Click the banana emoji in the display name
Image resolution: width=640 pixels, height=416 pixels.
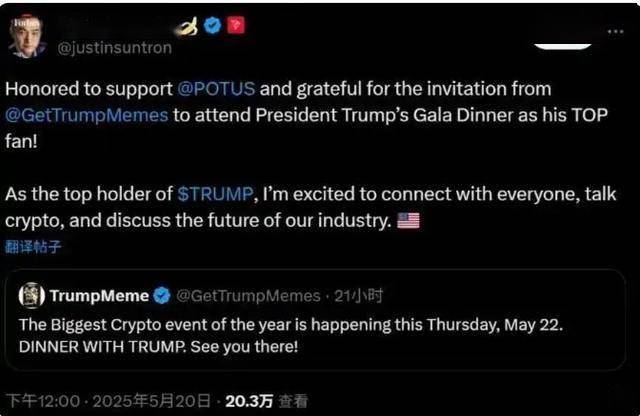[x=187, y=25]
